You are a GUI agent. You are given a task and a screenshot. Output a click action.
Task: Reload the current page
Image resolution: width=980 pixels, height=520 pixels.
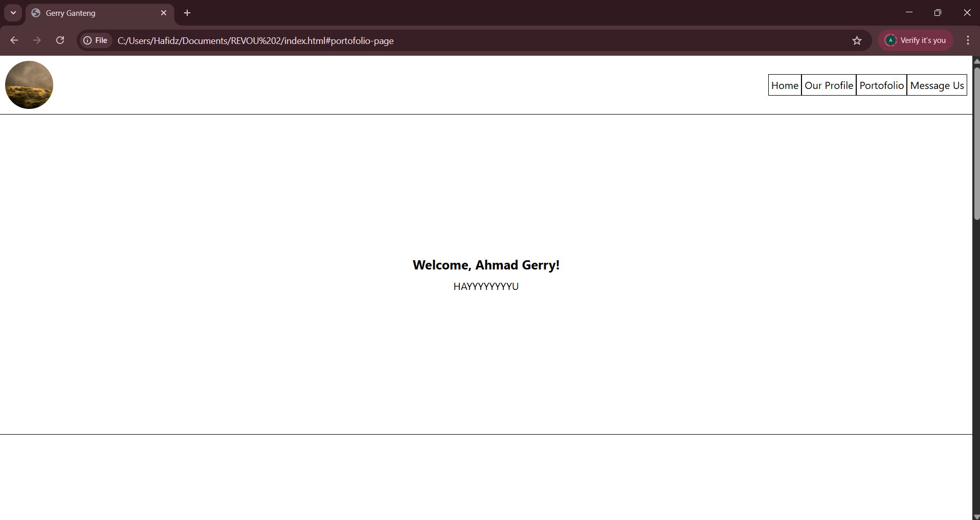(60, 40)
